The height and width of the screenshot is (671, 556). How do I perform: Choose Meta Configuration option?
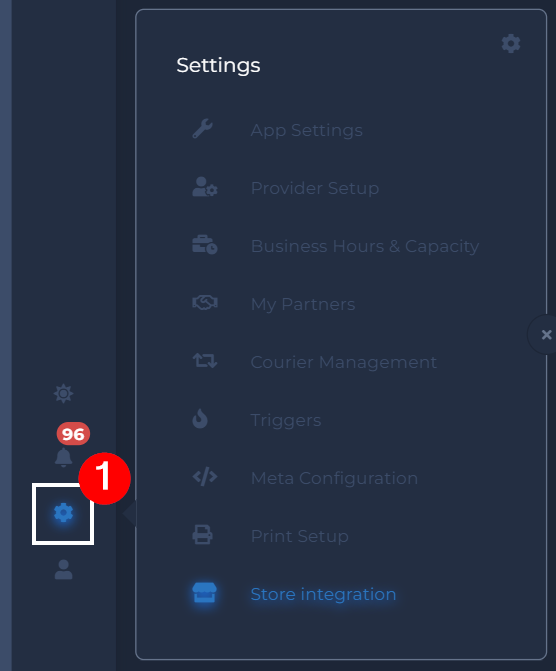[334, 478]
